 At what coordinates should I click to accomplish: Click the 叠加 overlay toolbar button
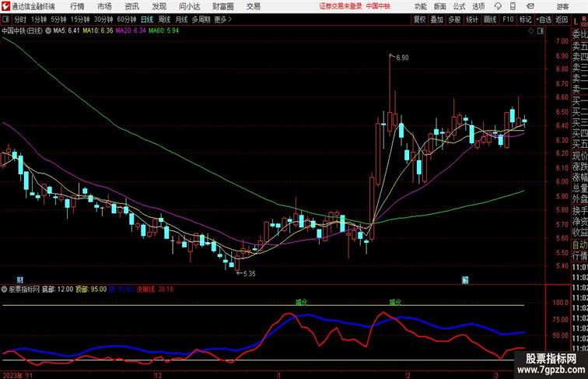point(437,19)
